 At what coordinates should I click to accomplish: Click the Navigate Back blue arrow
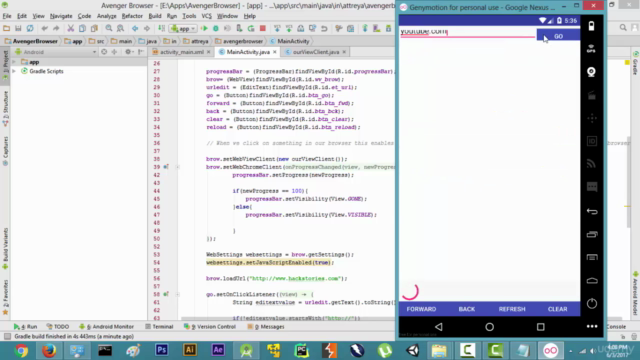tap(135, 28)
